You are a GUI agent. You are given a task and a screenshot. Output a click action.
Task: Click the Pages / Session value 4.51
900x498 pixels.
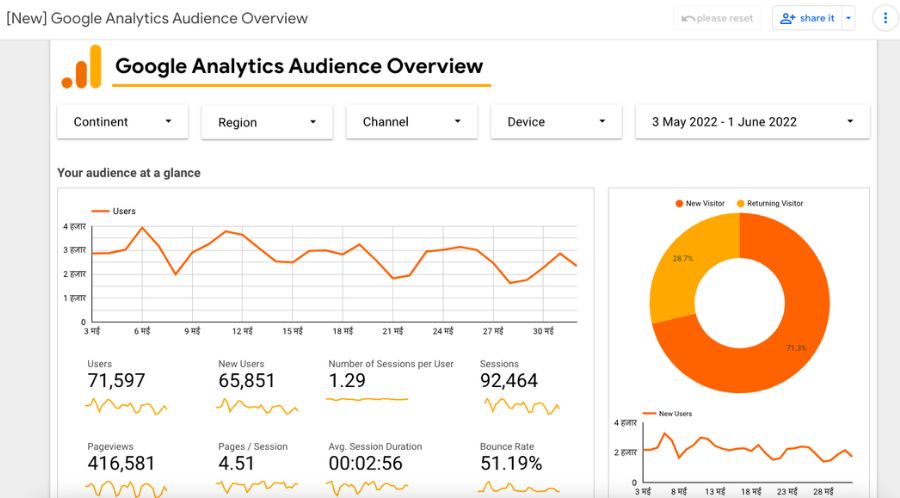(236, 463)
